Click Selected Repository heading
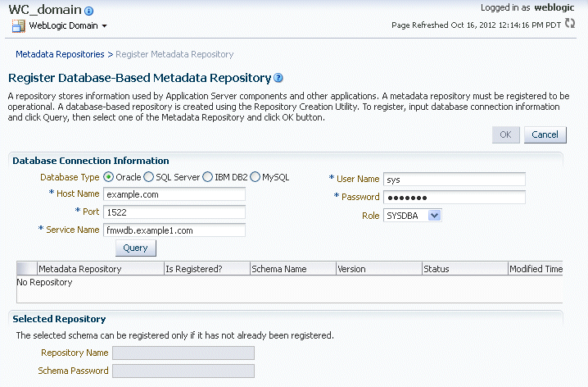Screen dimensions: 588x387 pyautogui.click(x=59, y=319)
